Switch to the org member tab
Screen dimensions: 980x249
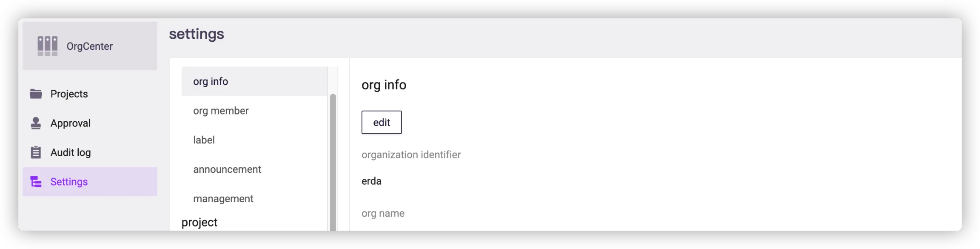coord(221,111)
